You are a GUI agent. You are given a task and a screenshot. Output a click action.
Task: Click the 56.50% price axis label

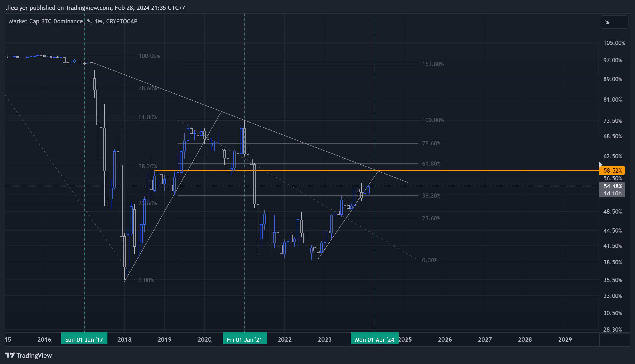click(613, 178)
